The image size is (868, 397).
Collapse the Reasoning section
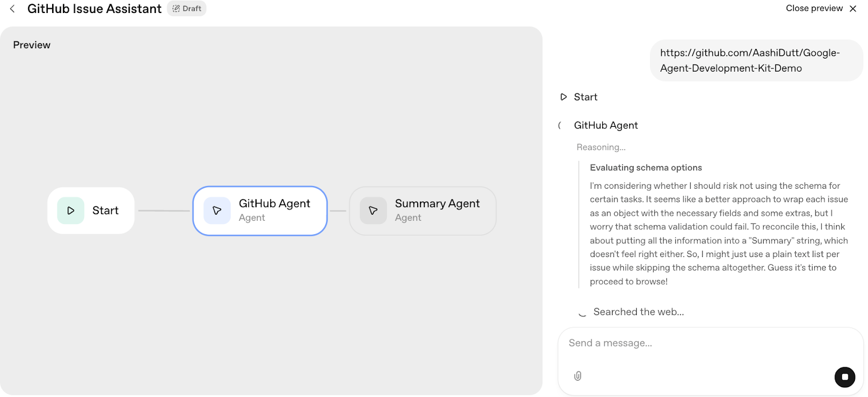(x=601, y=147)
